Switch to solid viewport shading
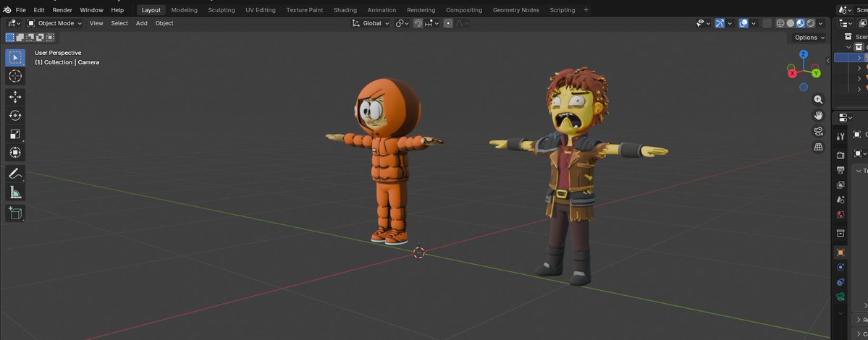 (x=791, y=23)
